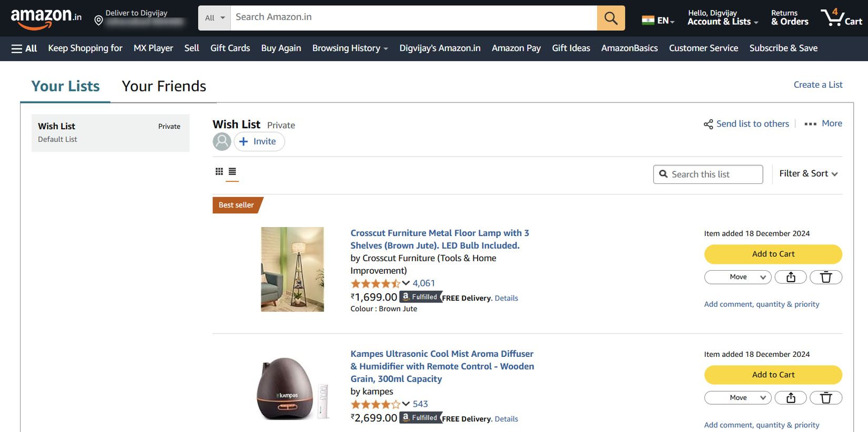Expand the Move dropdown for the floor lamp
868x432 pixels.
tap(738, 277)
